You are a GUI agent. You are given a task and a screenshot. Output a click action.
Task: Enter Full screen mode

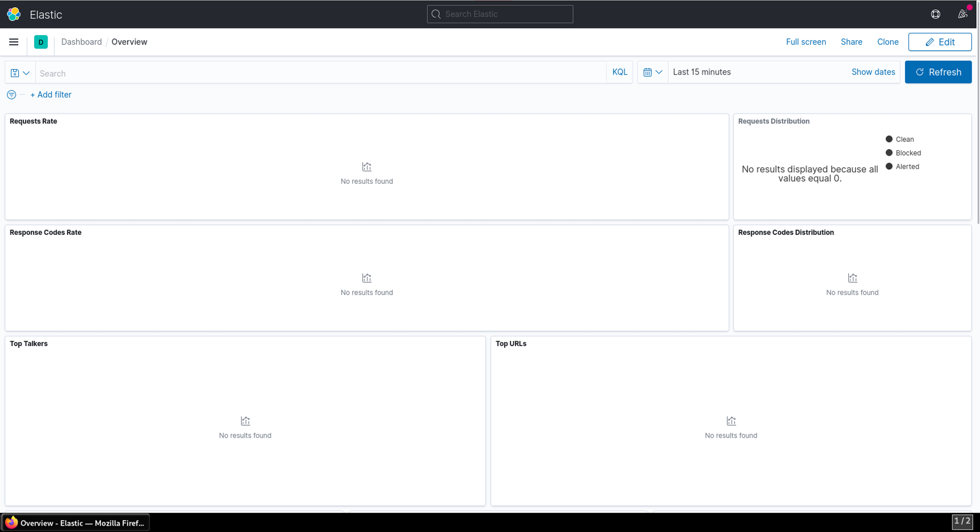click(x=806, y=42)
